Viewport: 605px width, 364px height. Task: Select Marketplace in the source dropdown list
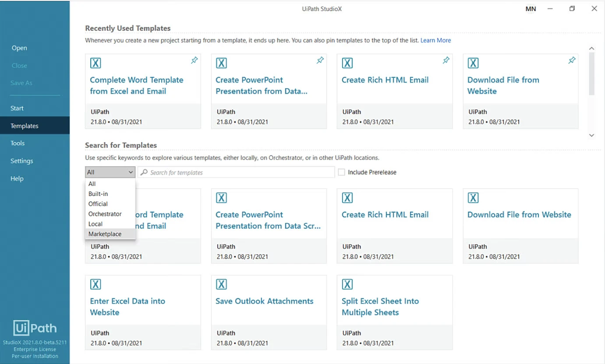(110, 234)
